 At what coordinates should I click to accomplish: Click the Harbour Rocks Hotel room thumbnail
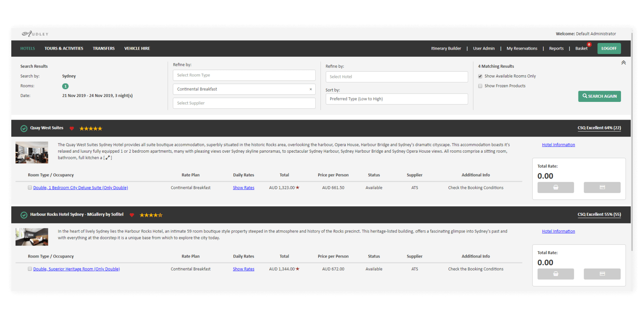point(32,237)
